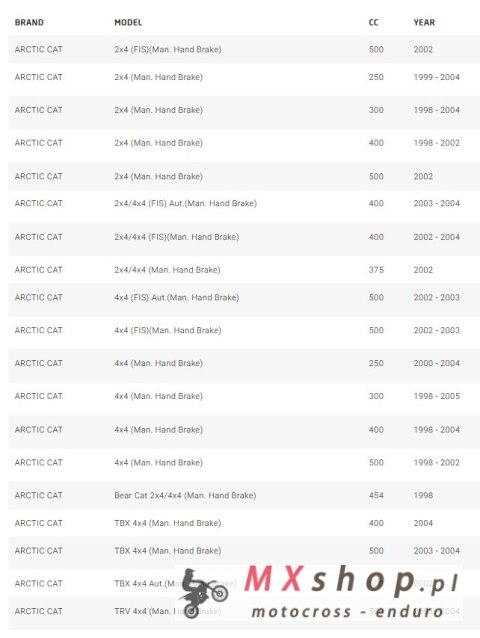Click the 375 cc value
The image size is (480, 638).
click(x=376, y=270)
